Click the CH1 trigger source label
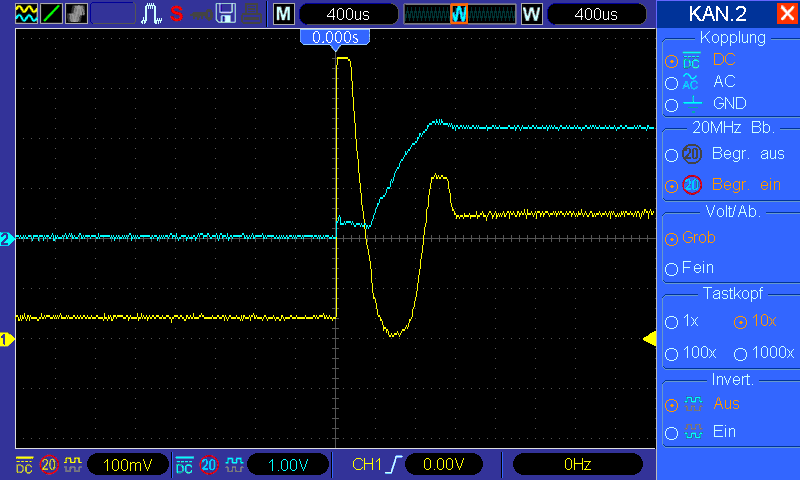 (366, 464)
